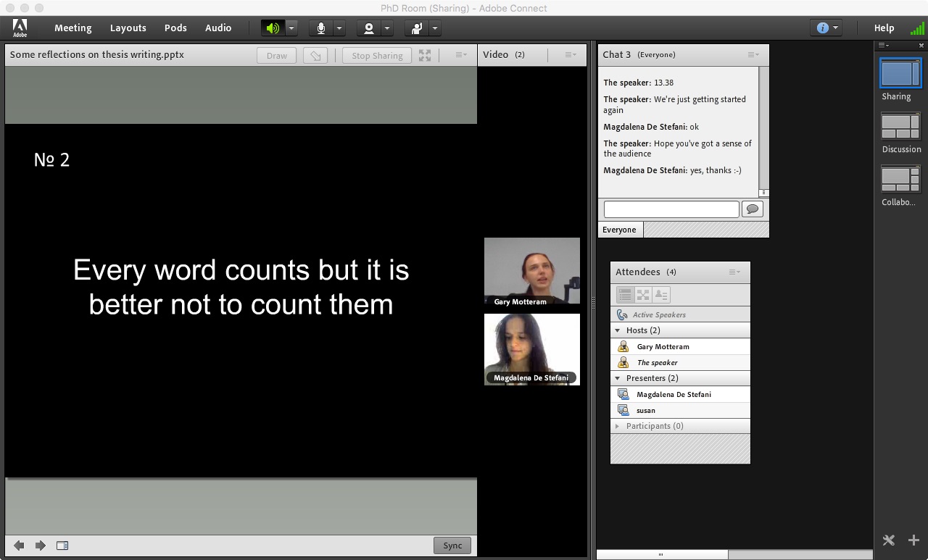The width and height of the screenshot is (928, 560).
Task: Toggle the microphone icon in toolbar
Action: [320, 28]
